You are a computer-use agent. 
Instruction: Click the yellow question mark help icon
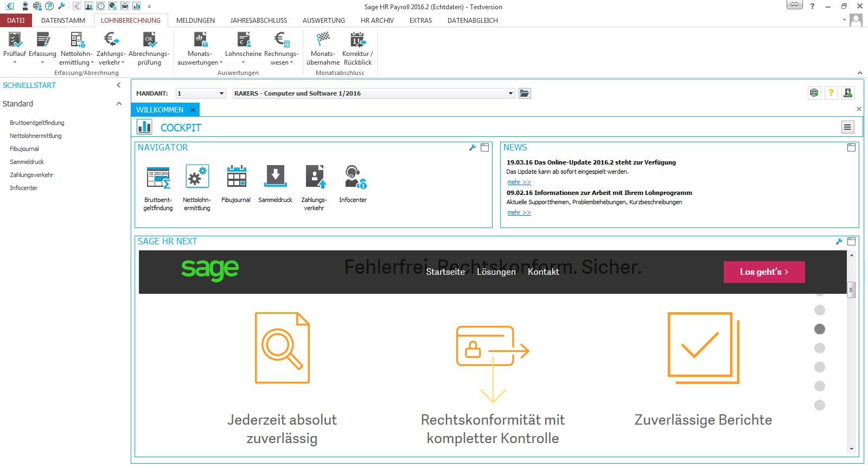[x=831, y=93]
